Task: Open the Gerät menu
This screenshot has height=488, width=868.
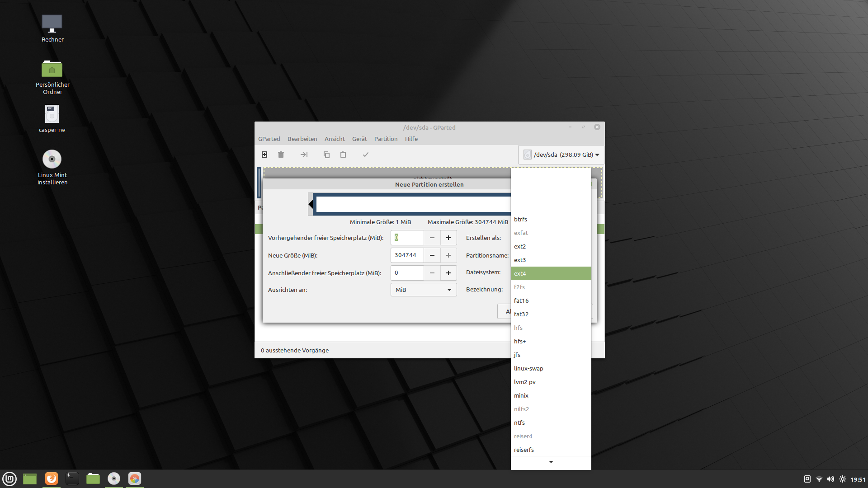Action: click(x=359, y=139)
